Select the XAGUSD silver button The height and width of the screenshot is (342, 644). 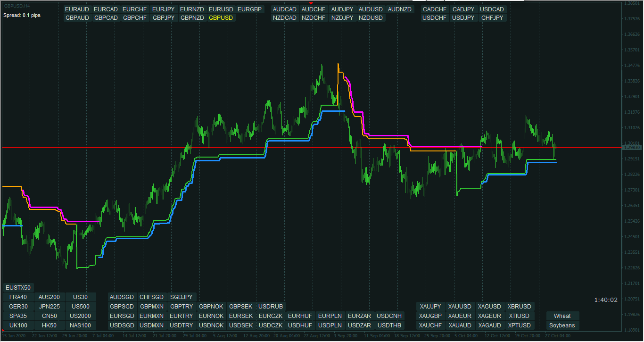point(489,307)
